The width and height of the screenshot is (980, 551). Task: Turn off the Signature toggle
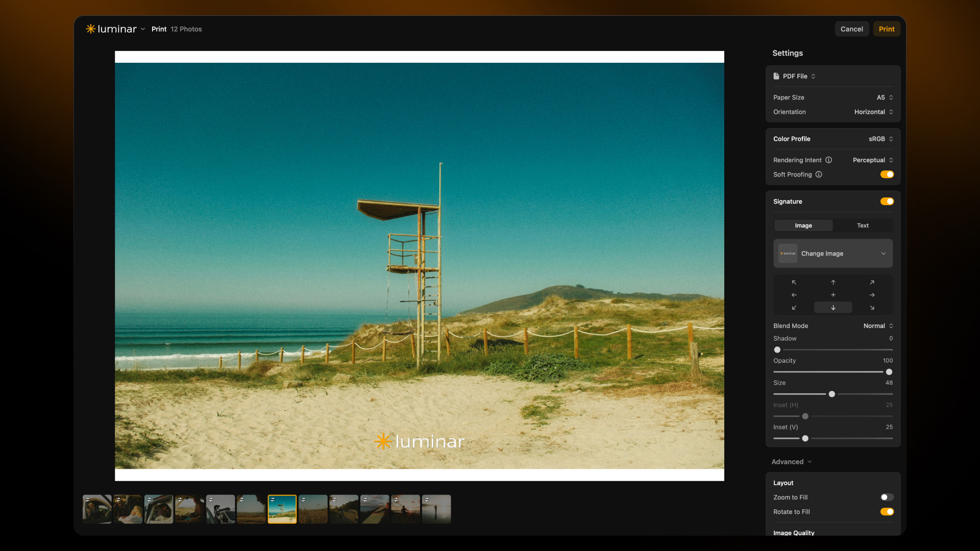pyautogui.click(x=887, y=202)
